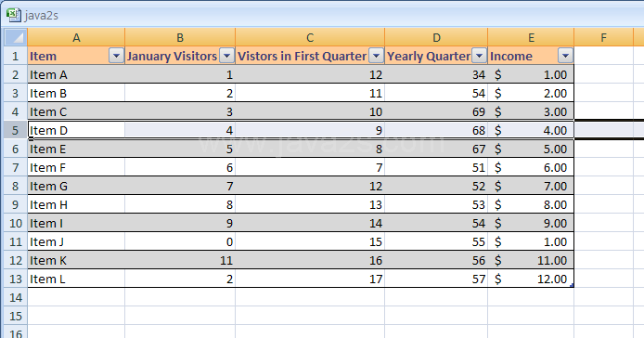The width and height of the screenshot is (644, 338).
Task: Open the Item column filter dropdown
Action: tap(116, 56)
